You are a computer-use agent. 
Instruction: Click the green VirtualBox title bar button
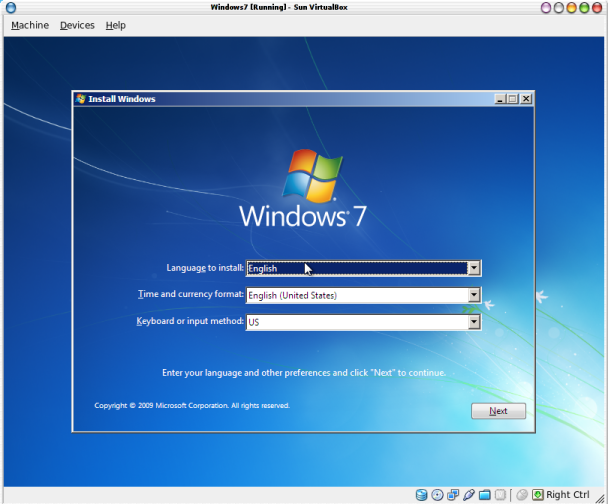[584, 7]
